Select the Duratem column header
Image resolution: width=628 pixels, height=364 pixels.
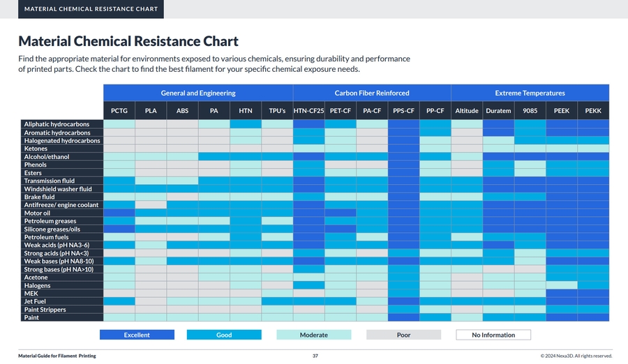498,110
